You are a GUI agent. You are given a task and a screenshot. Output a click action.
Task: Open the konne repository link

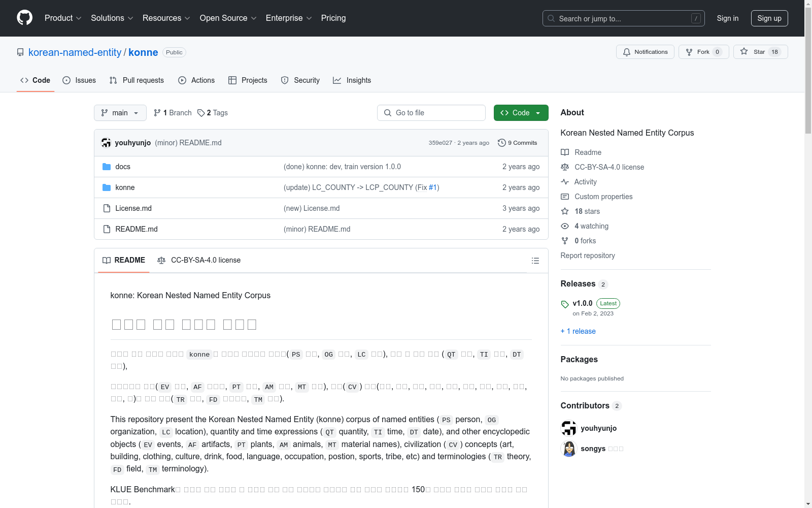pyautogui.click(x=143, y=52)
